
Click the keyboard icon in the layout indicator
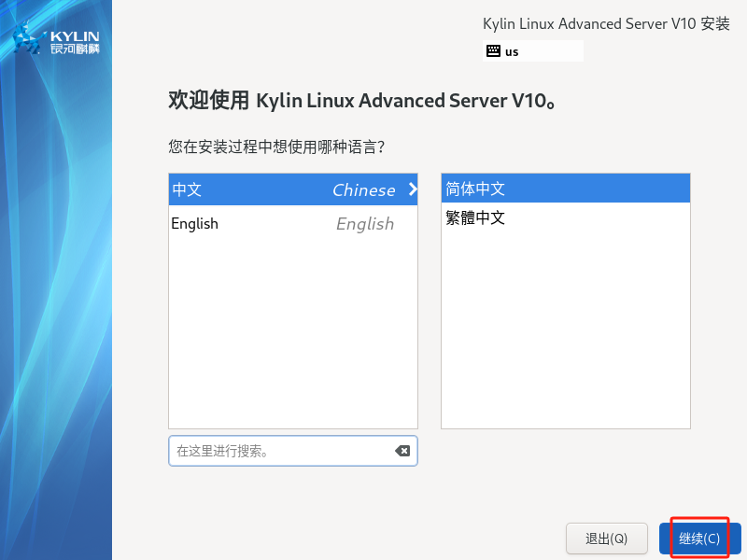point(493,51)
